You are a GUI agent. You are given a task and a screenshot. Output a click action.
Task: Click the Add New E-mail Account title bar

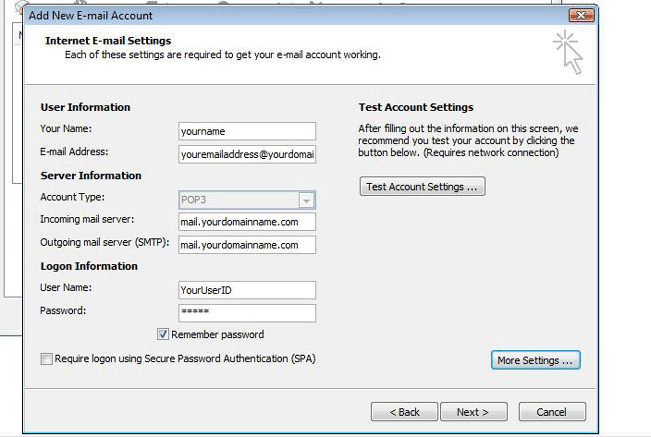tap(291, 15)
